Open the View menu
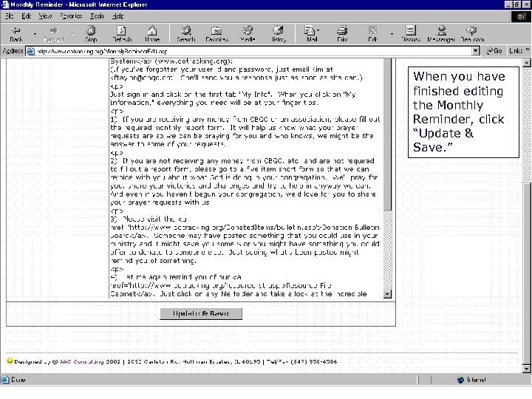The height and width of the screenshot is (399, 532). coord(46,16)
